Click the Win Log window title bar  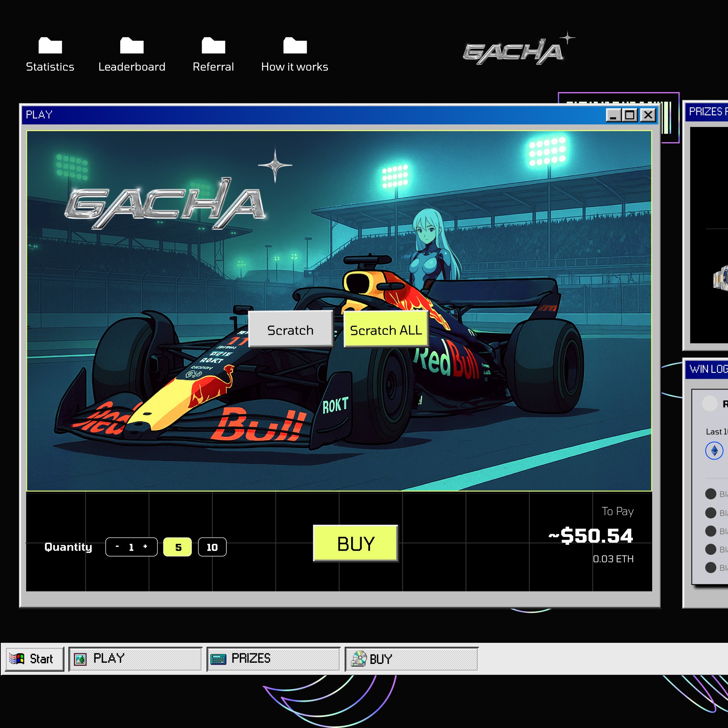[x=707, y=369]
